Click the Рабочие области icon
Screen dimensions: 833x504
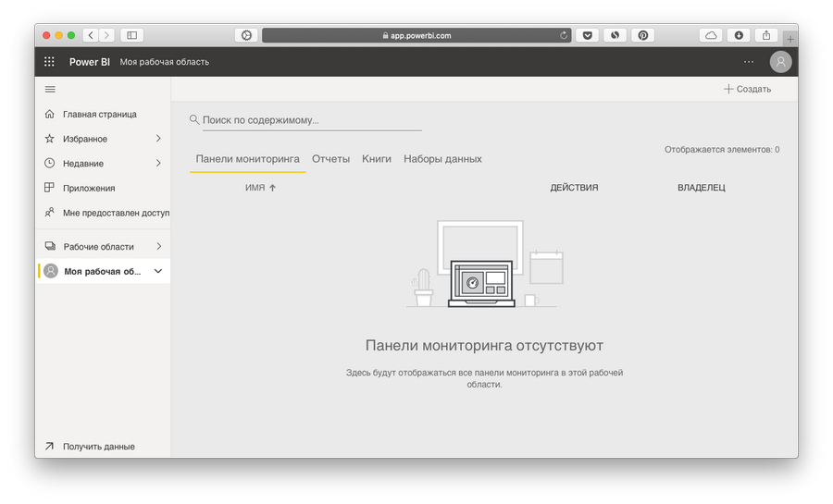50,246
